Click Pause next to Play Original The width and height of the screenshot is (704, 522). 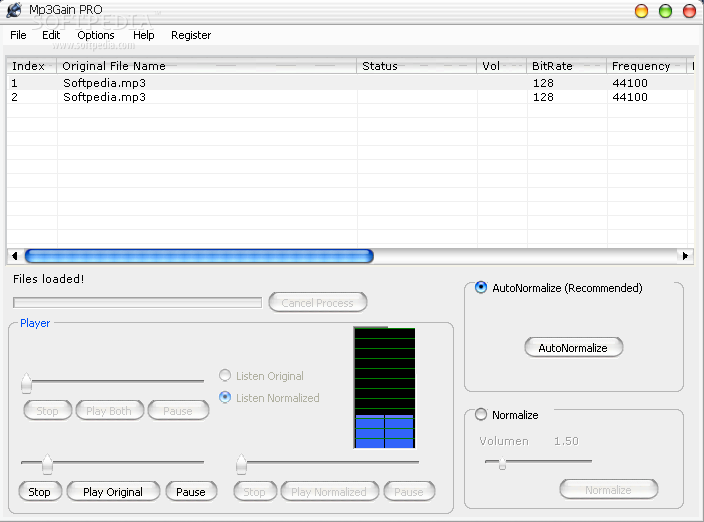click(191, 491)
